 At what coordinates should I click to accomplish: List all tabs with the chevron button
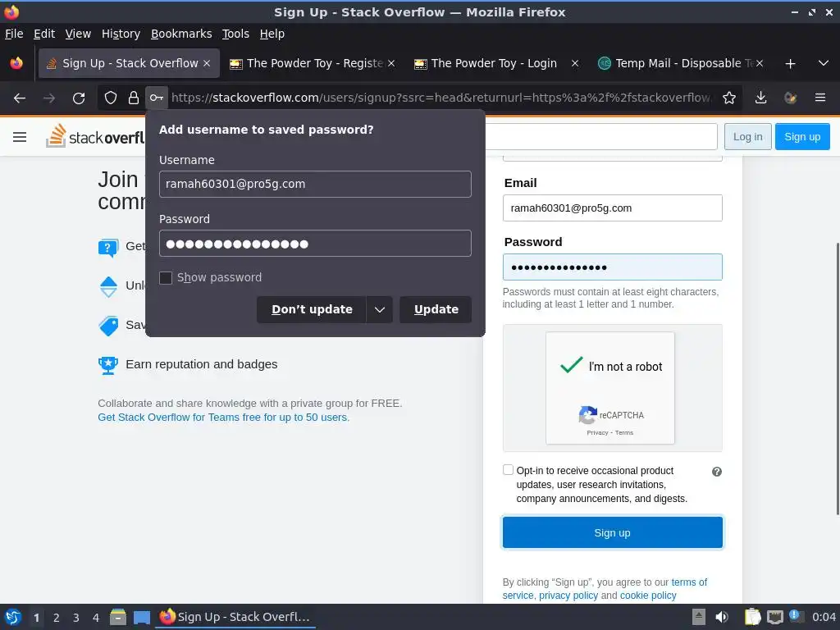[824, 63]
